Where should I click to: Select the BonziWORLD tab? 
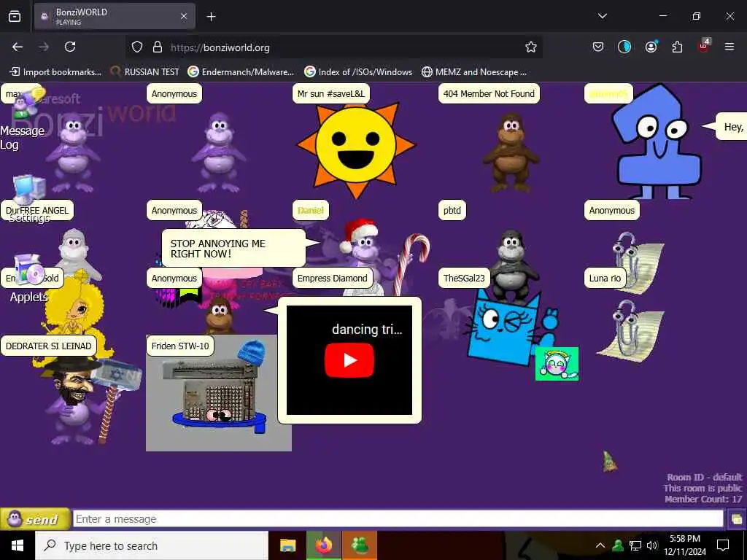tap(115, 17)
